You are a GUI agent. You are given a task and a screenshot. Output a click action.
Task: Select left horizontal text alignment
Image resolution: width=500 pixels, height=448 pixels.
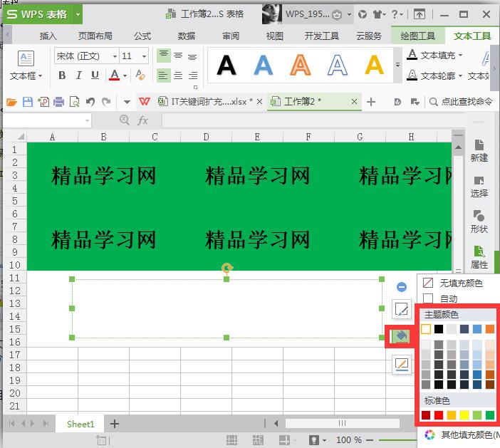pyautogui.click(x=164, y=75)
